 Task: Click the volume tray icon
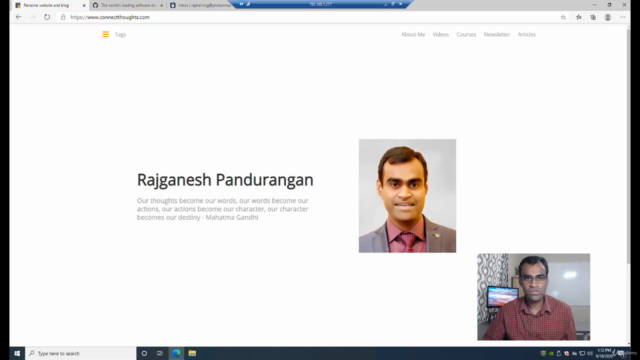[x=590, y=353]
